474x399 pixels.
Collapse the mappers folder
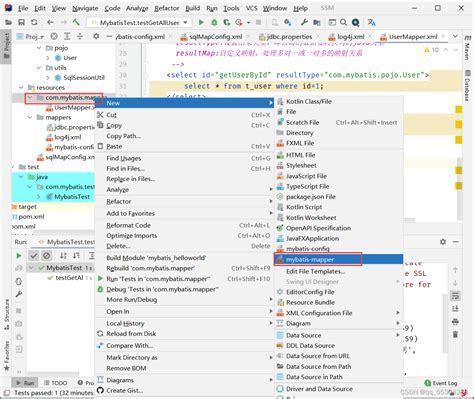coord(30,117)
